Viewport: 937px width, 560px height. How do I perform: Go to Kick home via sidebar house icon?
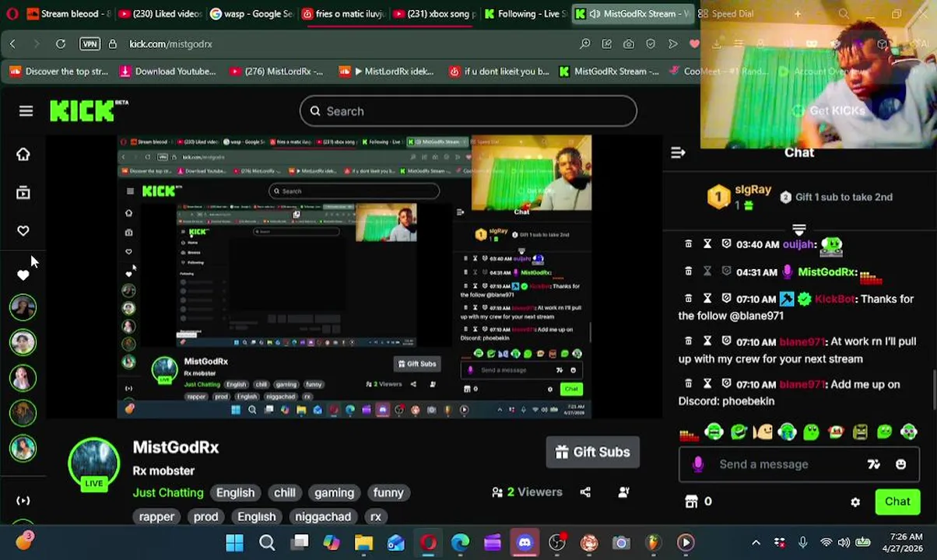point(23,154)
